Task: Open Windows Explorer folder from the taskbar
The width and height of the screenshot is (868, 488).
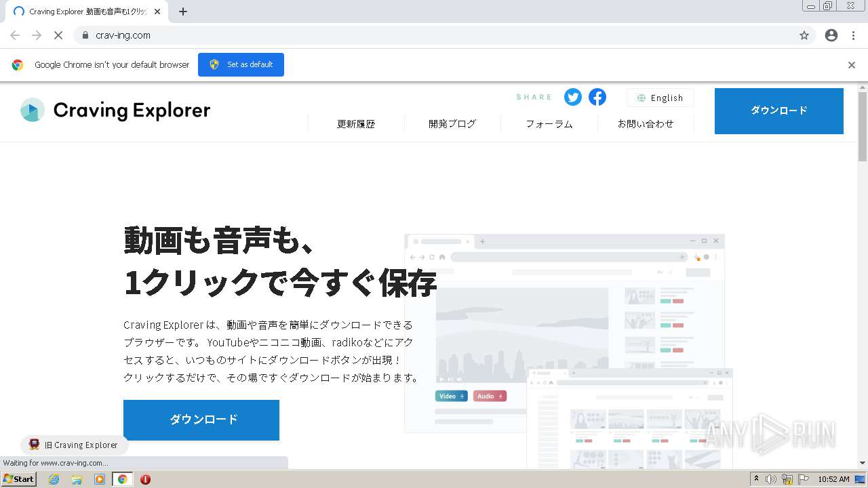Action: [77, 479]
